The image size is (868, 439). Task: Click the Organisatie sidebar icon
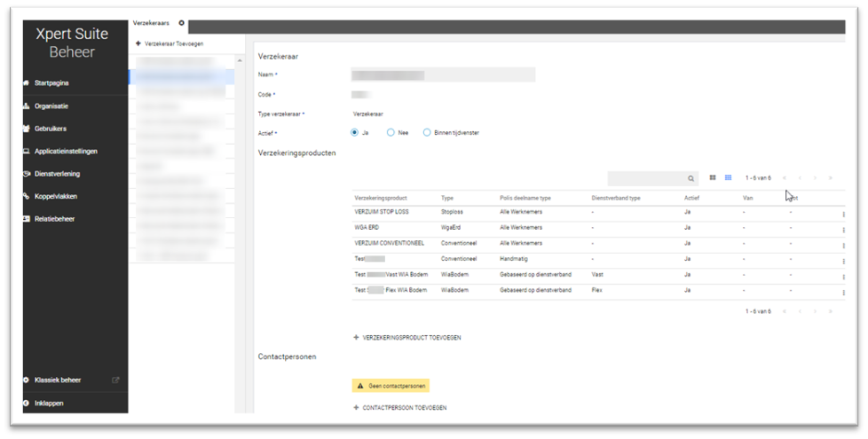(27, 106)
